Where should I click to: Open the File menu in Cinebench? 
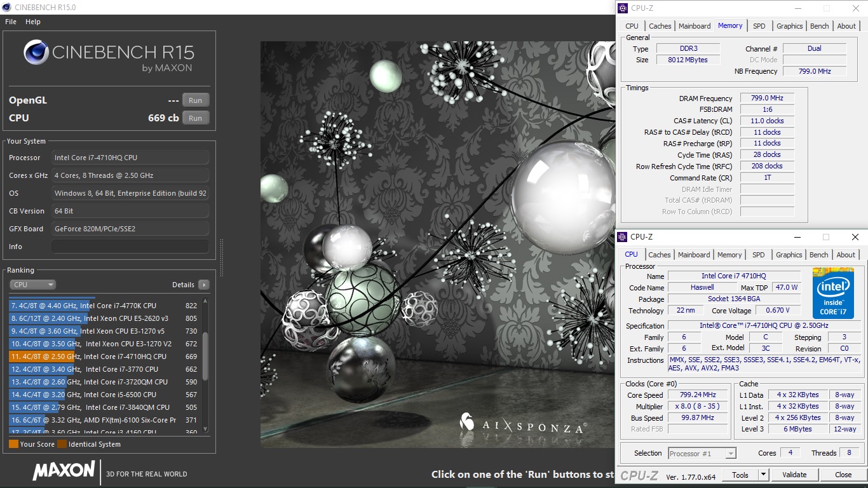coord(11,22)
